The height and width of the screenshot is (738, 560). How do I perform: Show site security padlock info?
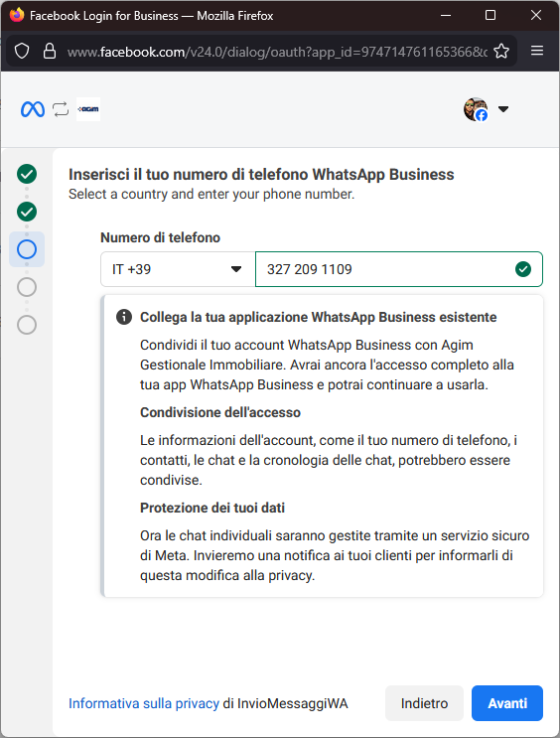coord(50,51)
